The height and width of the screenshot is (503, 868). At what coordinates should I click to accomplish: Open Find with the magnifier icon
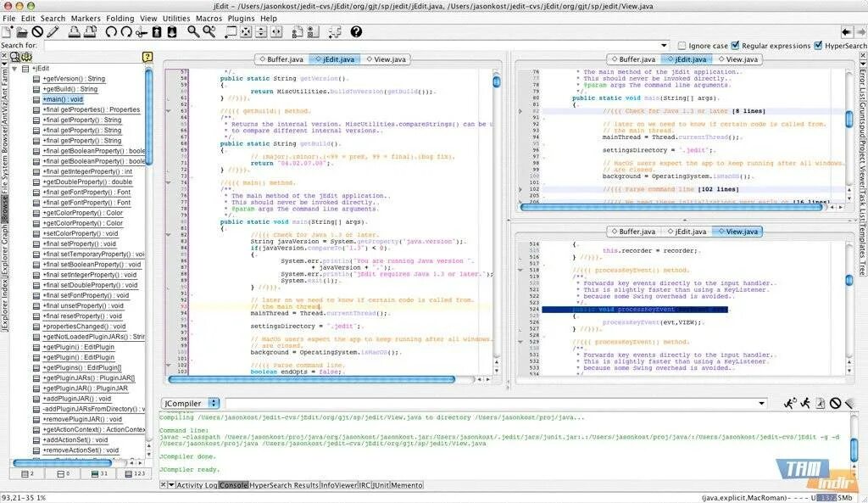tap(192, 31)
